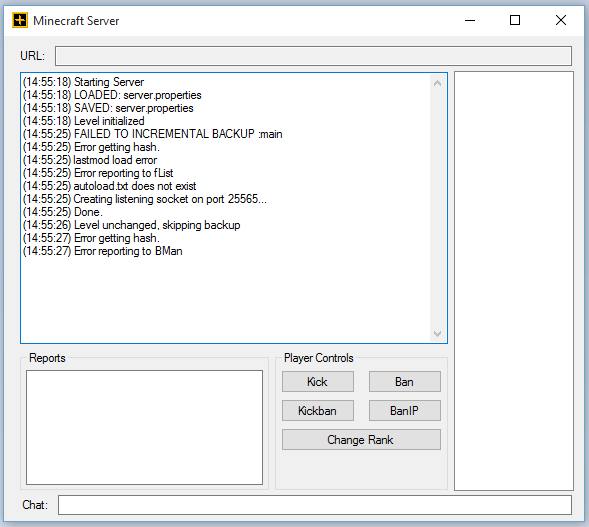Select the 'FAILED TO INCREMENTAL BACKUP' log line

click(x=153, y=134)
